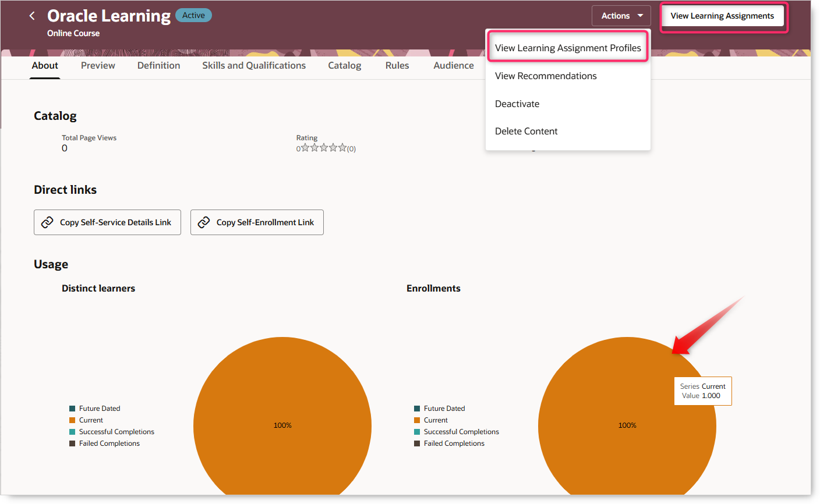Copy the Self-Service Details Link
Viewport: 820px width, 504px height.
pyautogui.click(x=107, y=222)
